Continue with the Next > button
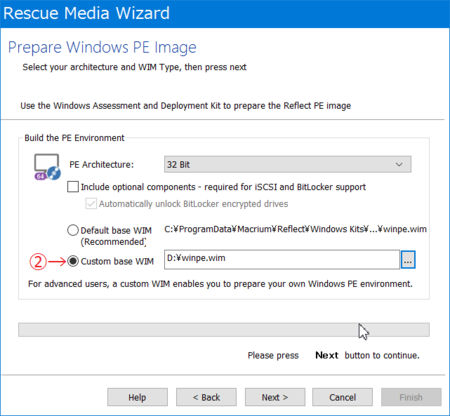 (275, 397)
